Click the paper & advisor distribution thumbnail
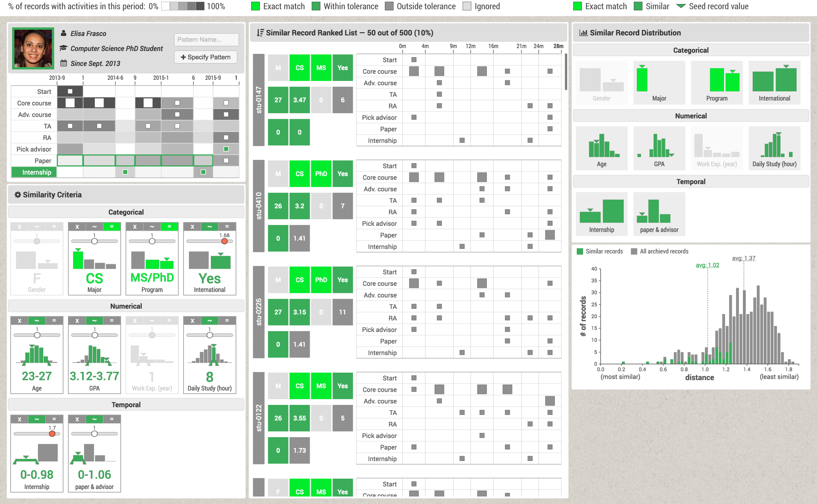 659,214
